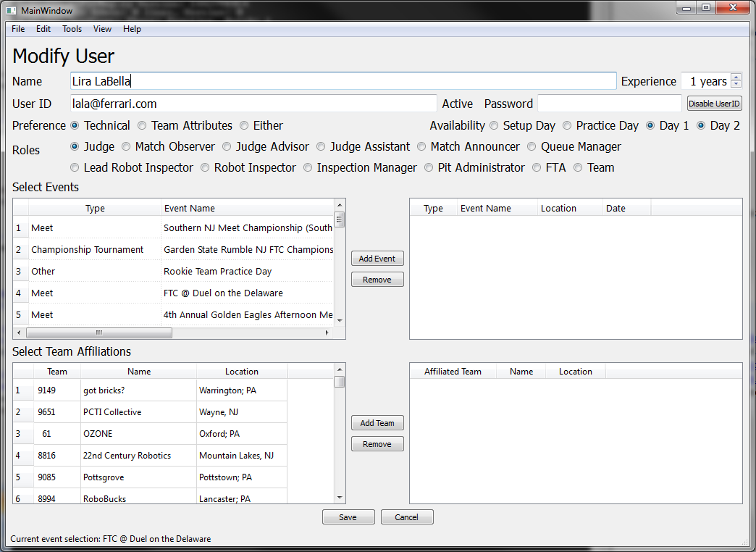756x552 pixels.
Task: Select the Robot Inspector role
Action: coord(206,167)
